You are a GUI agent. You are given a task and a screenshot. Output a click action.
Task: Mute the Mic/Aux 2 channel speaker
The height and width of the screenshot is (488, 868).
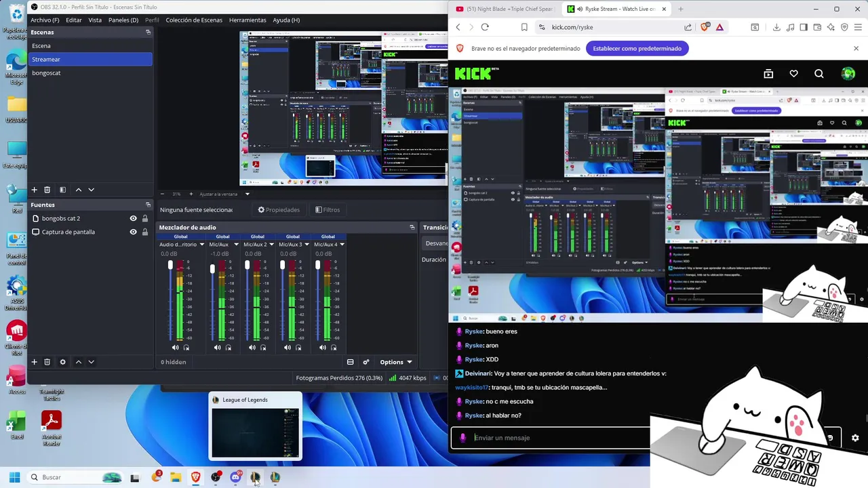252,348
